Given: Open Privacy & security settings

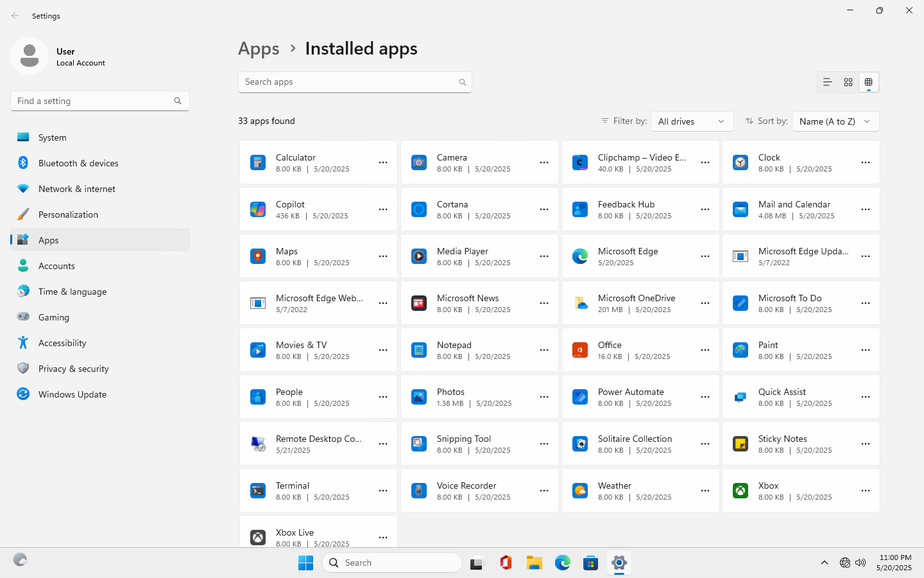Looking at the screenshot, I should 100,369.
